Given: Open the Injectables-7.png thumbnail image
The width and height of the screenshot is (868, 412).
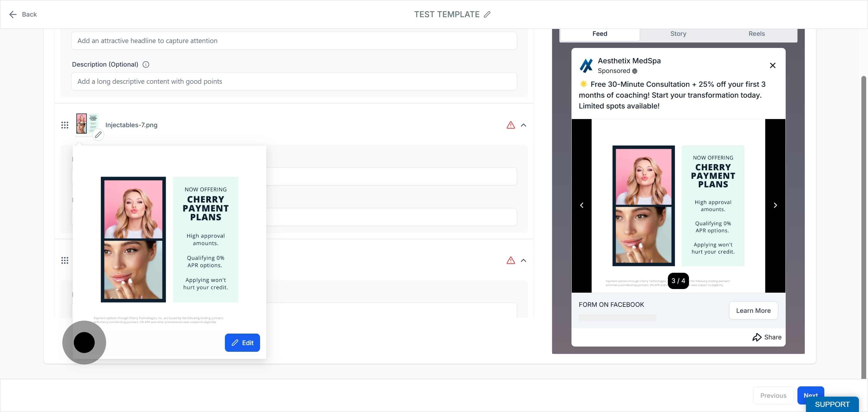Looking at the screenshot, I should coord(87,124).
